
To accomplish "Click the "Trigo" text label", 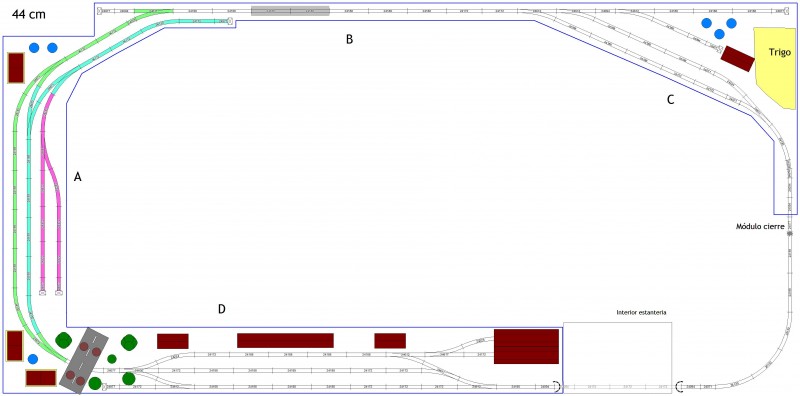I will (x=780, y=52).
